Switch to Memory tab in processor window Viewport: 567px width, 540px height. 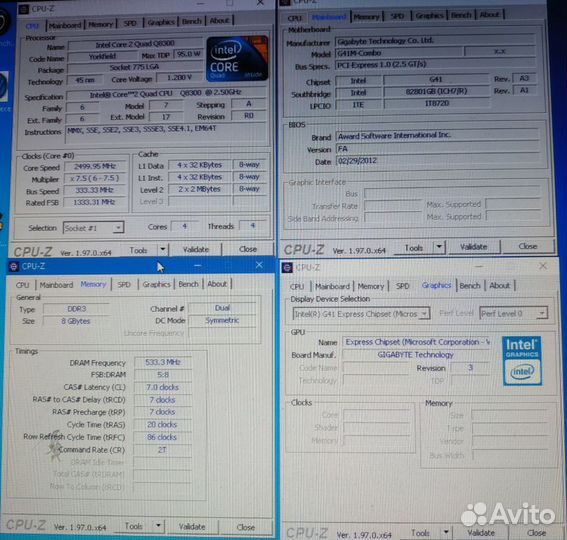click(101, 24)
